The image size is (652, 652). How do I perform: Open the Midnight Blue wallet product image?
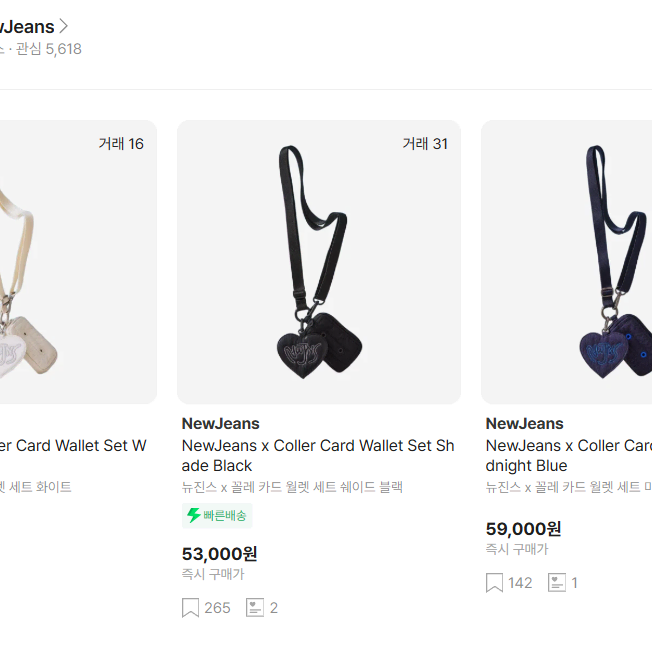coord(566,262)
